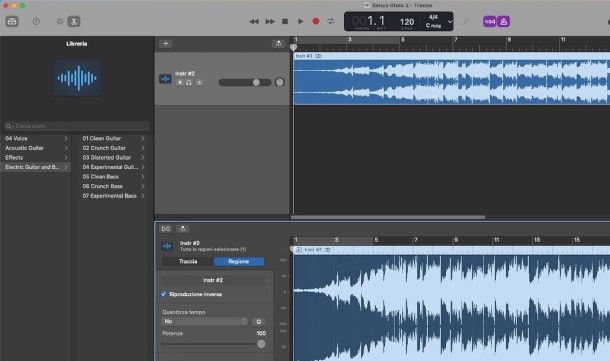Select Acoustic Guitar library category
Viewport: 610px width, 361px height.
coord(24,148)
